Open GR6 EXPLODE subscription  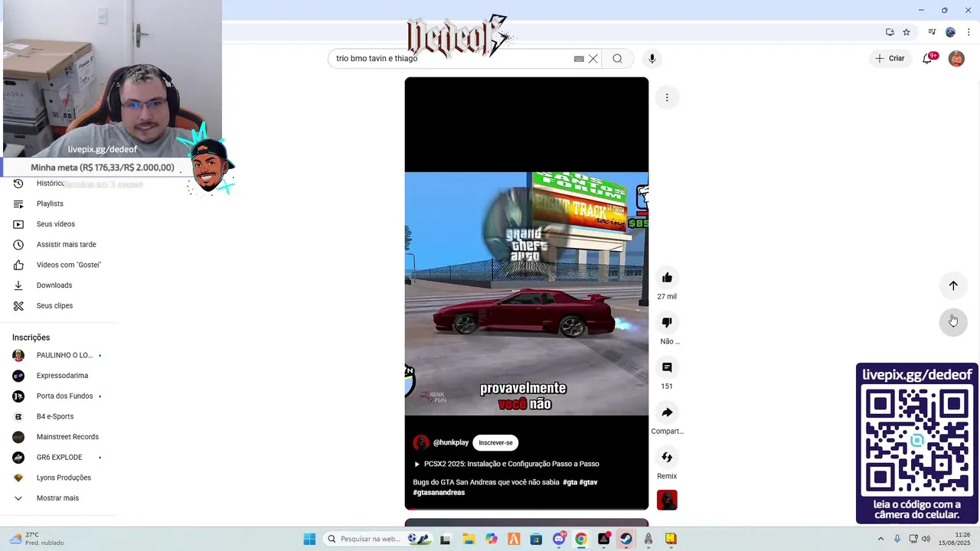pos(59,458)
